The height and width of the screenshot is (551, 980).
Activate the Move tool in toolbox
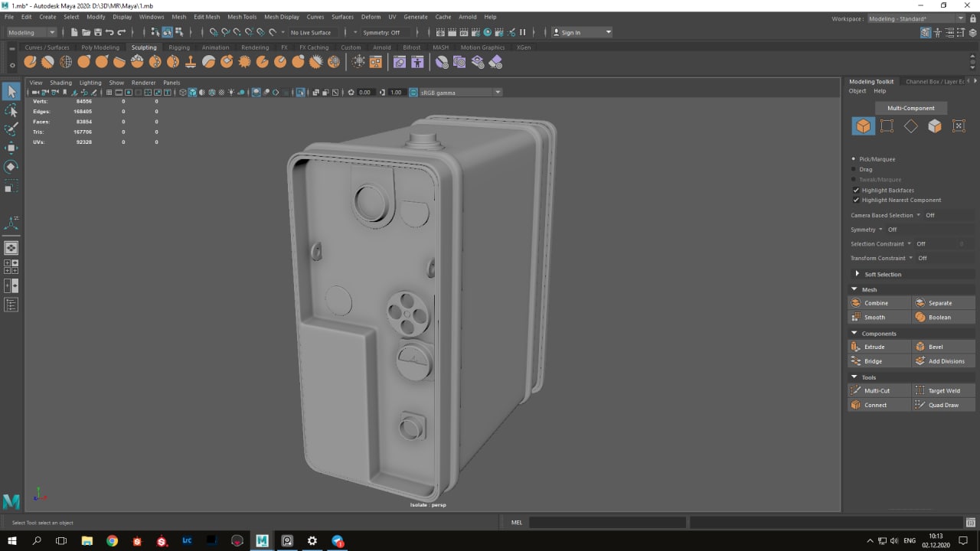pos(11,148)
